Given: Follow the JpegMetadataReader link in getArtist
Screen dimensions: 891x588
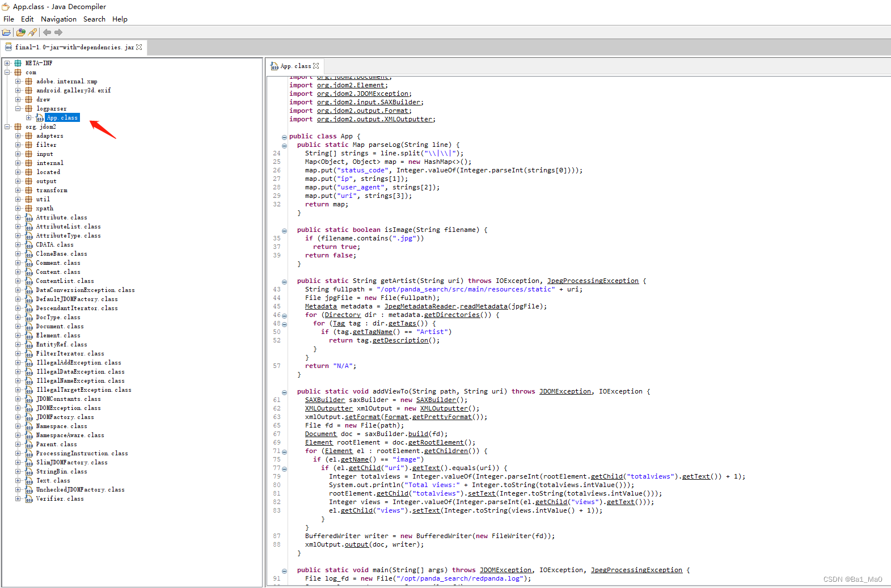Looking at the screenshot, I should point(420,306).
